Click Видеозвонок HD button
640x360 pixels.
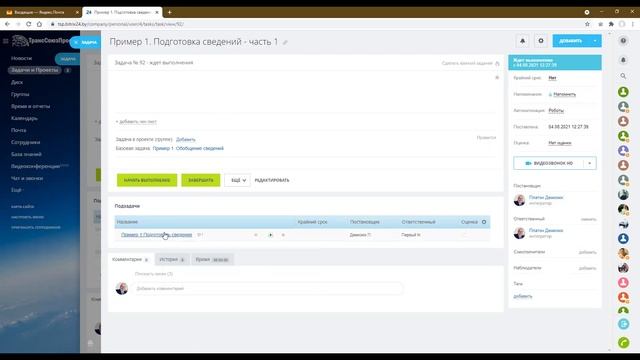click(549, 163)
